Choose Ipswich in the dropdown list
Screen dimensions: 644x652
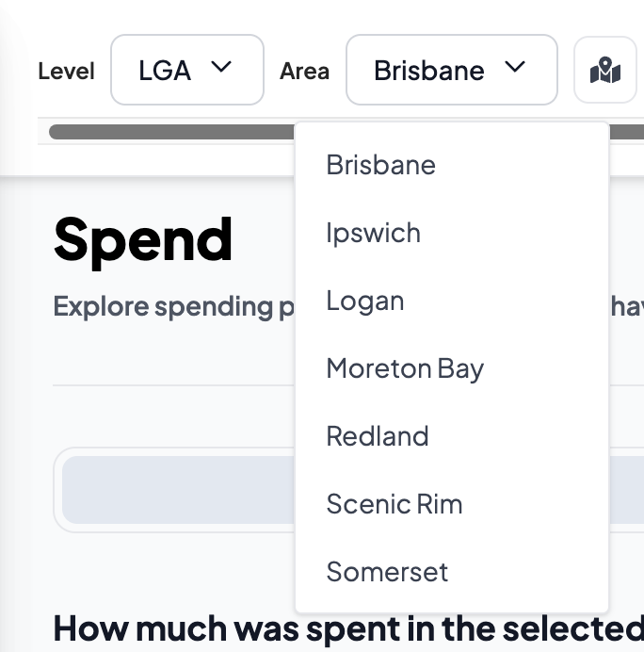tap(373, 233)
